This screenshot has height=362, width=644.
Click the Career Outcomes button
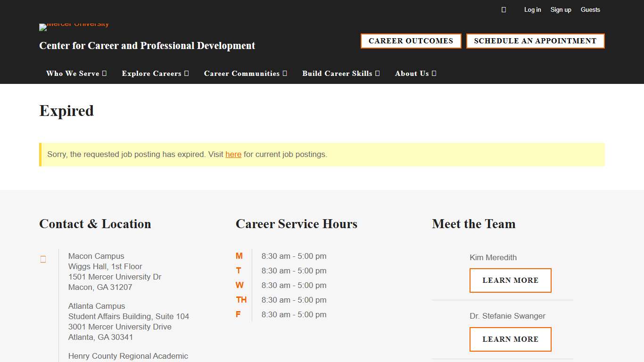pos(411,41)
